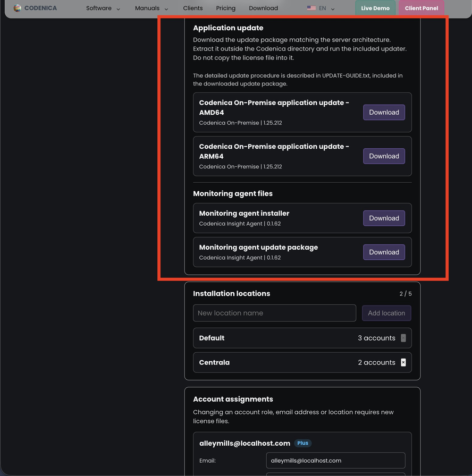
Task: Click 'Codenica Insight Agent | 0.1.62' under installer
Action: point(240,224)
